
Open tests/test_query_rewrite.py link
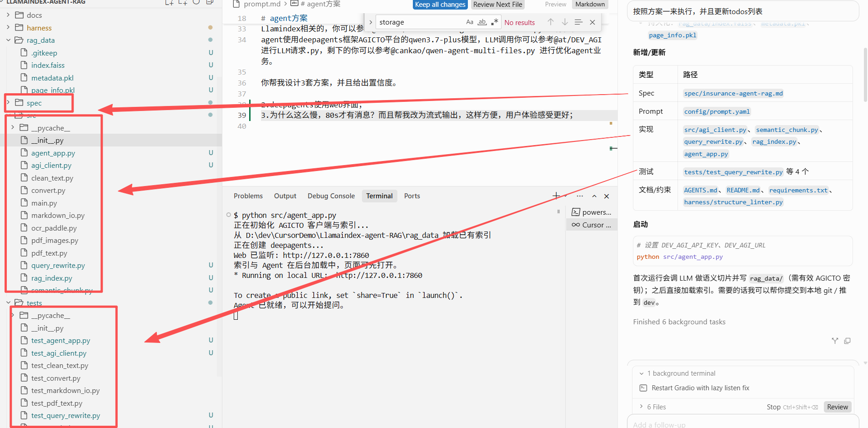coord(733,172)
